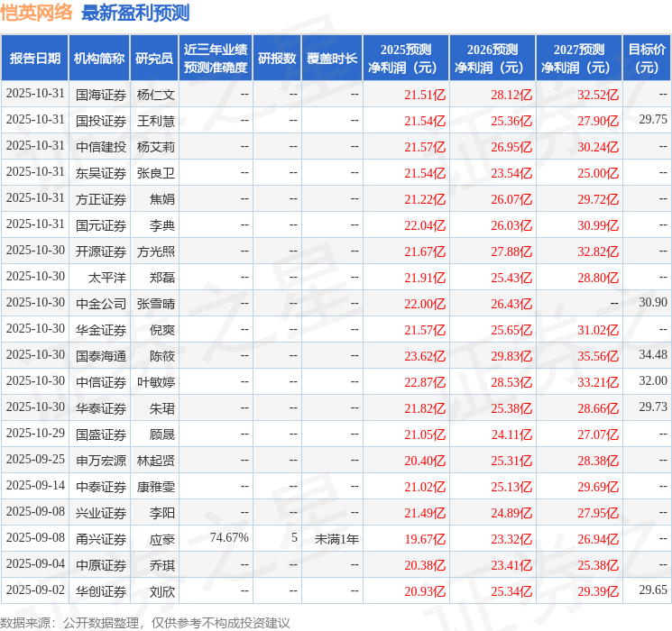Click the 研报数 column header
The image size is (672, 631).
277,59
